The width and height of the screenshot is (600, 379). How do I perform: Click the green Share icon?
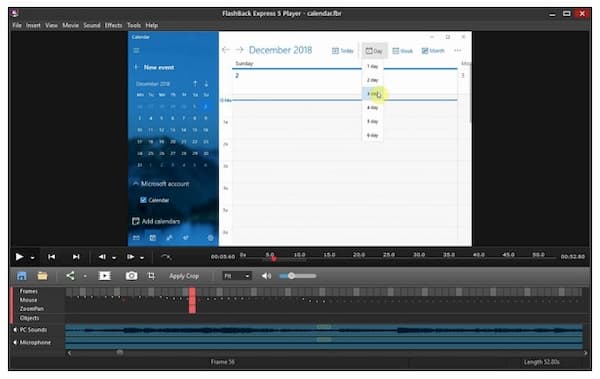click(x=70, y=276)
